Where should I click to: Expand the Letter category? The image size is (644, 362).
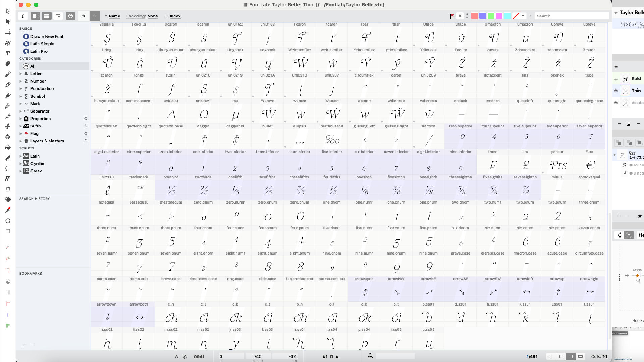(21, 74)
